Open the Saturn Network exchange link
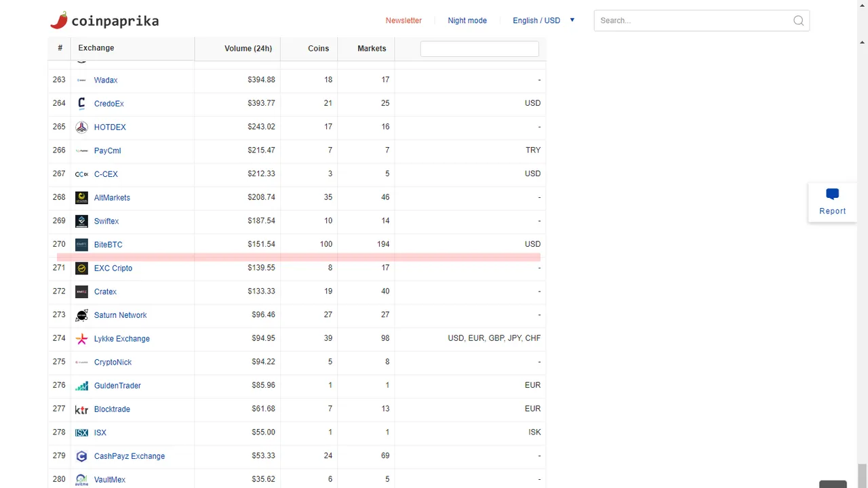The height and width of the screenshot is (488, 868). 121,315
